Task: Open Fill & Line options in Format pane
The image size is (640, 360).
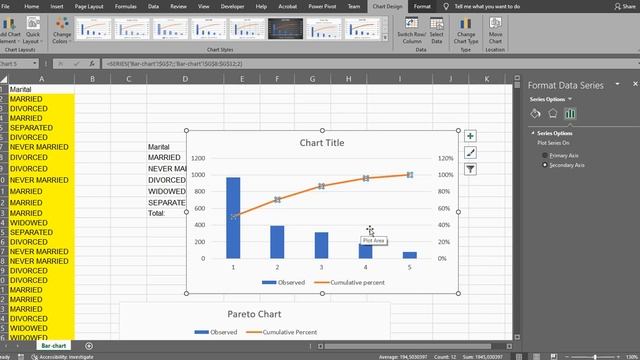Action: (536, 114)
